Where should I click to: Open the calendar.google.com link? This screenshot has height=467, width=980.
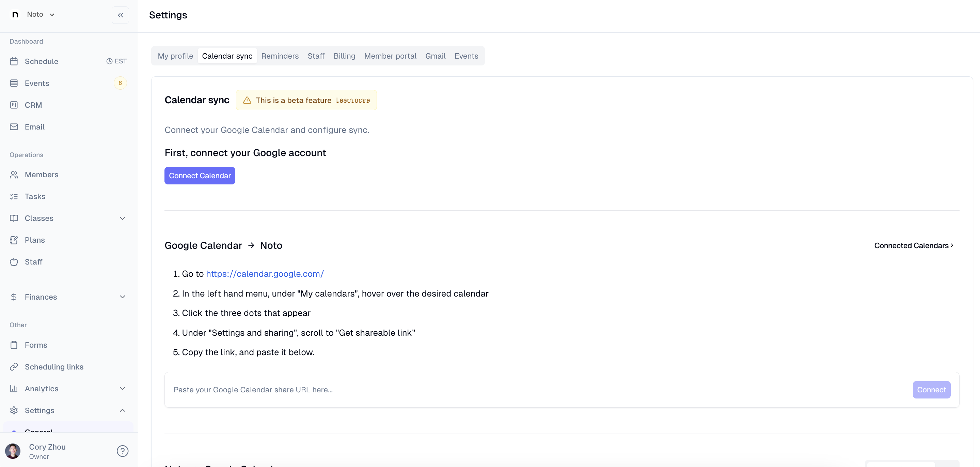click(265, 274)
